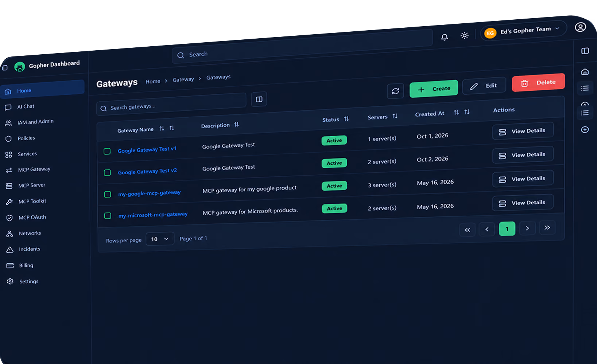Open the my-google-mcp-gateway link

(x=150, y=193)
